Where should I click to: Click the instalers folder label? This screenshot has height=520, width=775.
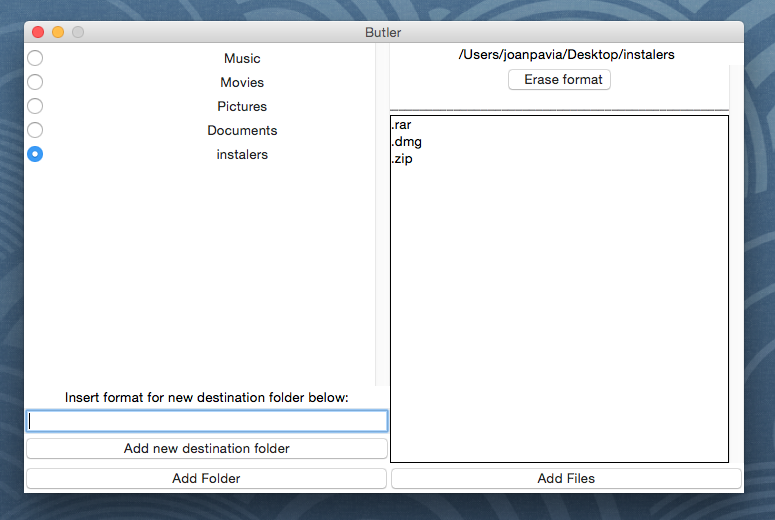(242, 155)
